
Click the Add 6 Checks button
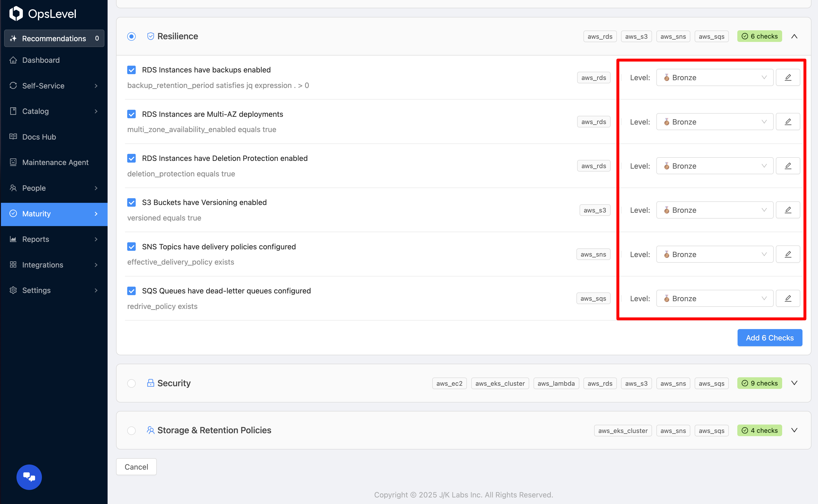pyautogui.click(x=769, y=338)
